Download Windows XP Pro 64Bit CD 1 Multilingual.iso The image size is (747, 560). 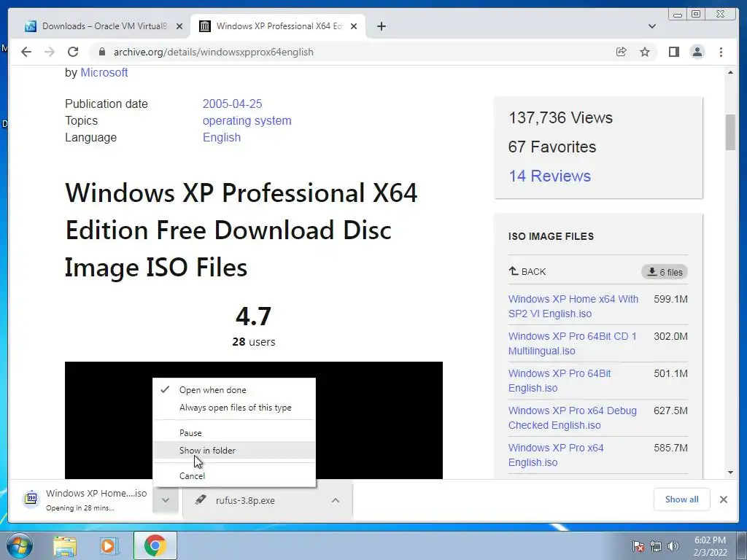[x=572, y=343]
